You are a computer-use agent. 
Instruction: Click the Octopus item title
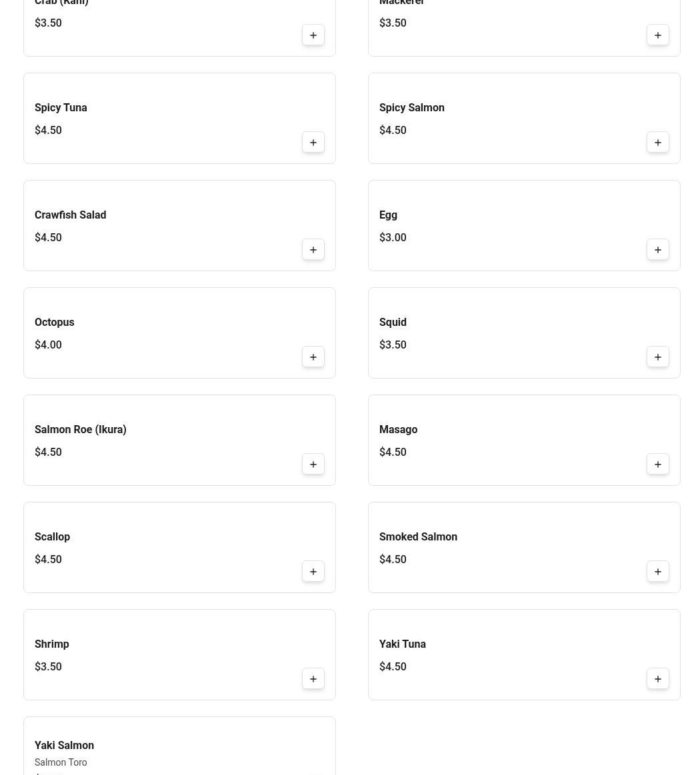coord(54,323)
